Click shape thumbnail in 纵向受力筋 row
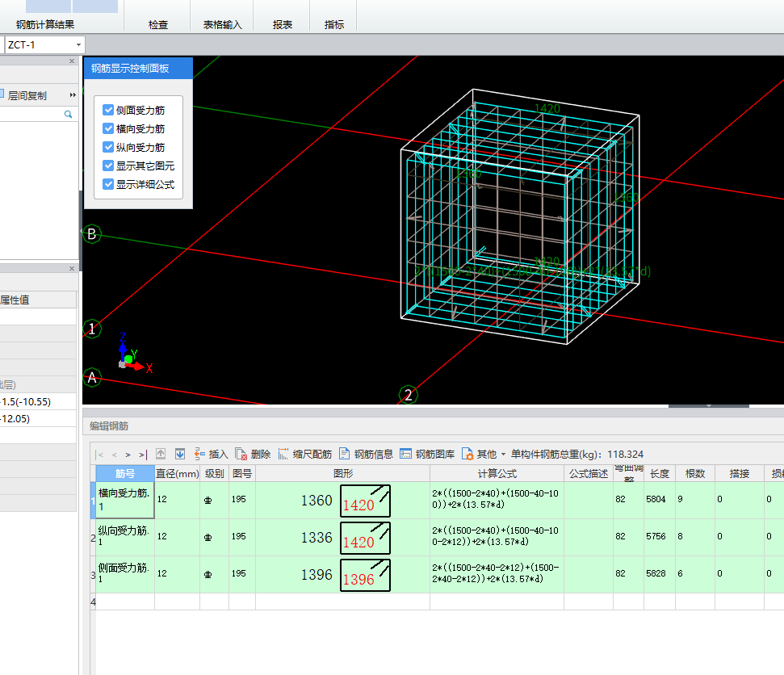Image resolution: width=784 pixels, height=675 pixels. click(366, 538)
